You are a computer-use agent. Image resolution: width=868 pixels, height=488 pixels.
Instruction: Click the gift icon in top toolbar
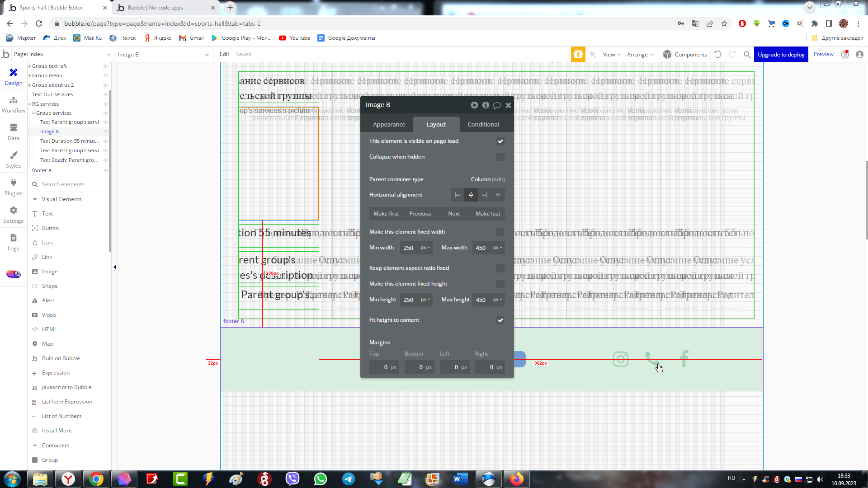(578, 54)
